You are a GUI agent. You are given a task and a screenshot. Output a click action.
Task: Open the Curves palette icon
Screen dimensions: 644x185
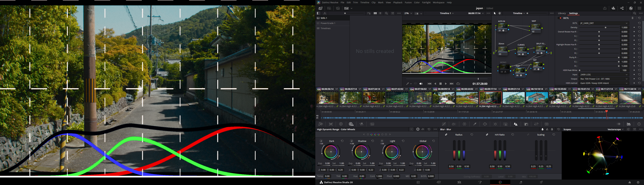point(444,124)
